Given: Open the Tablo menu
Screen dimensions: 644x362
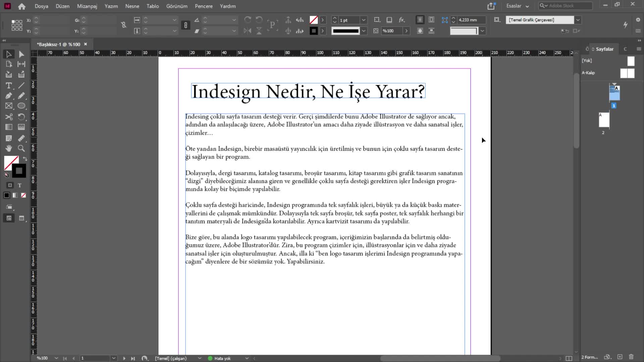Looking at the screenshot, I should pos(153,6).
